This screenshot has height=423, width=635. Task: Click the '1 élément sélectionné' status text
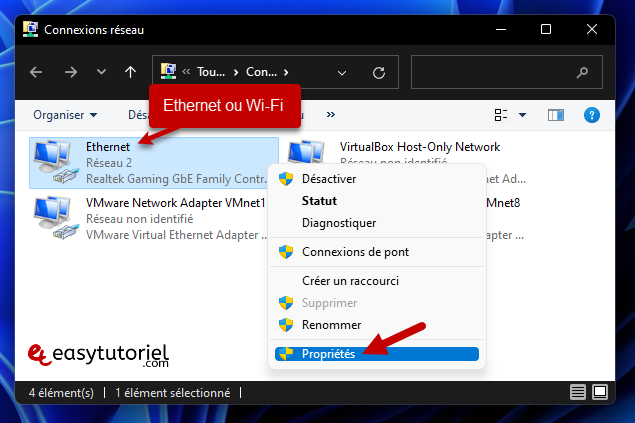(173, 393)
